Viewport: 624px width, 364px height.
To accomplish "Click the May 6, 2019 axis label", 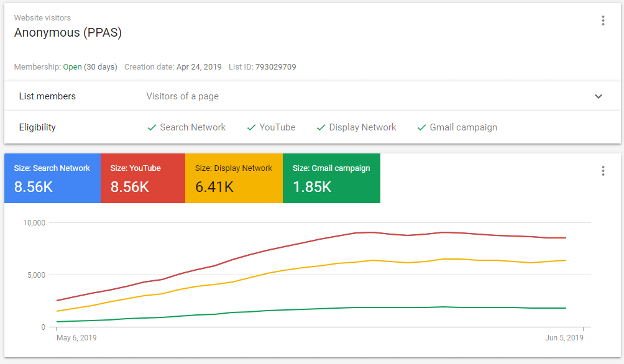I will click(76, 338).
